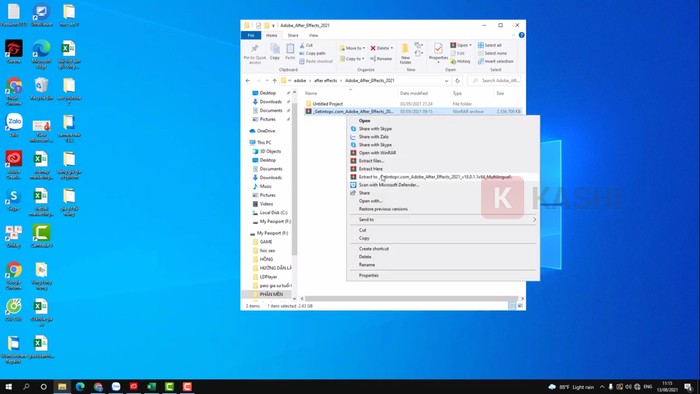
Task: Click the after effects breadcrumb segment
Action: [325, 81]
